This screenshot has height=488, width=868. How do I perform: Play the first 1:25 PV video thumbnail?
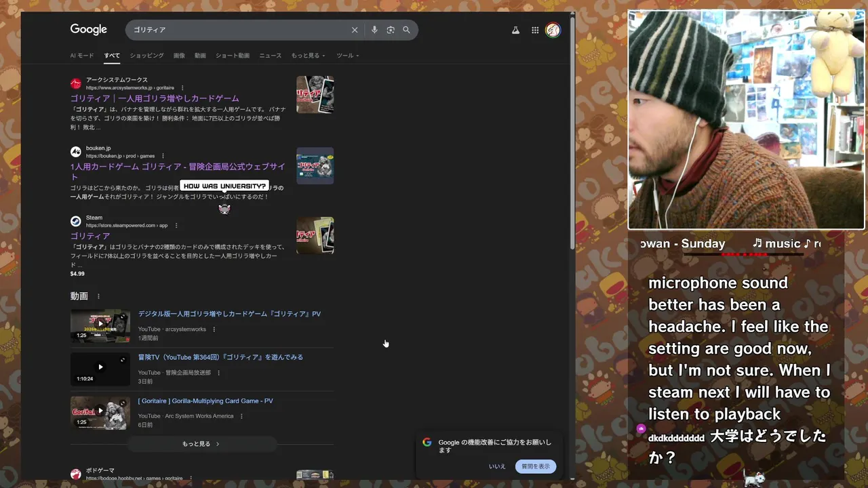click(100, 326)
